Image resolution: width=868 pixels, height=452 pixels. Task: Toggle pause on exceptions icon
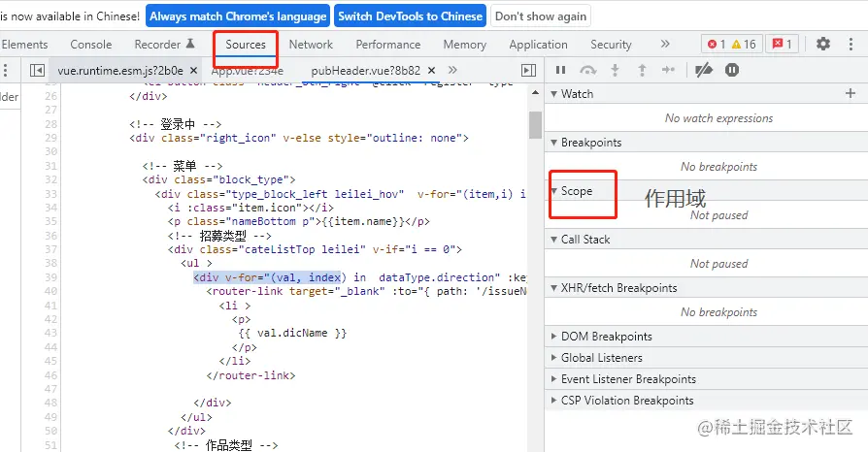pos(732,70)
